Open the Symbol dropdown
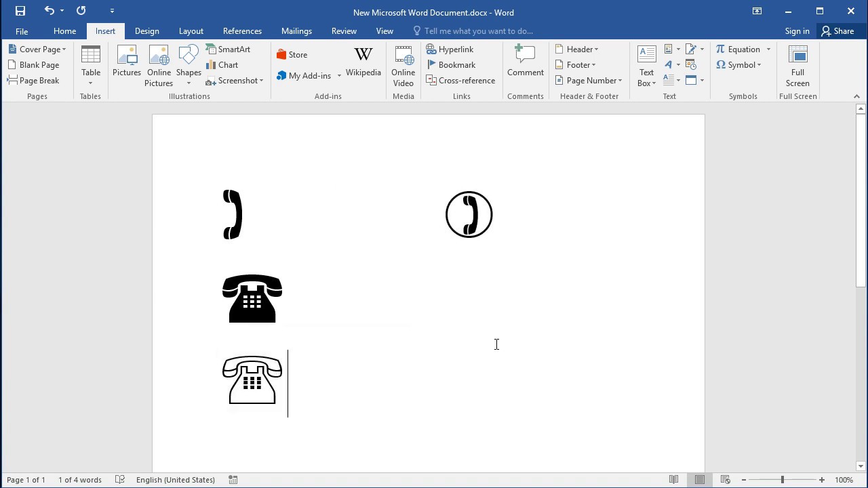868x488 pixels. point(739,65)
